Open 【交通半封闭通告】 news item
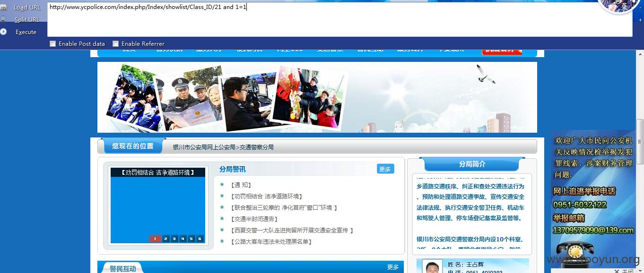This screenshot has height=273, width=644. point(254,219)
